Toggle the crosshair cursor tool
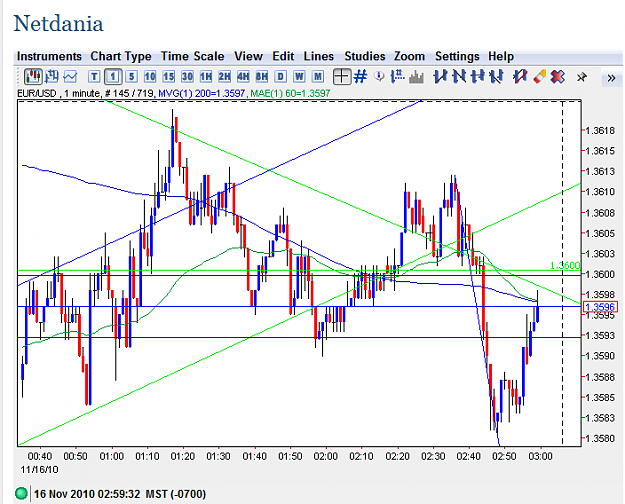625x504 pixels. (x=342, y=76)
